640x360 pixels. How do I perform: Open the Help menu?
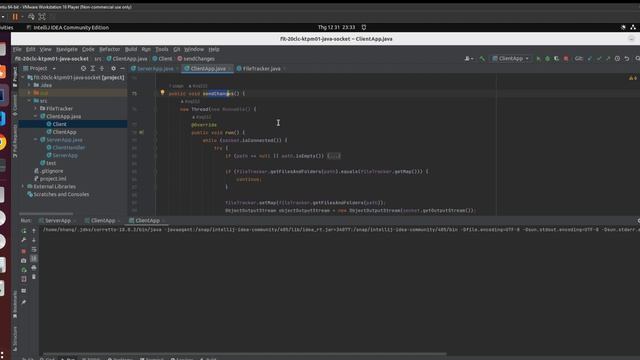[214, 49]
